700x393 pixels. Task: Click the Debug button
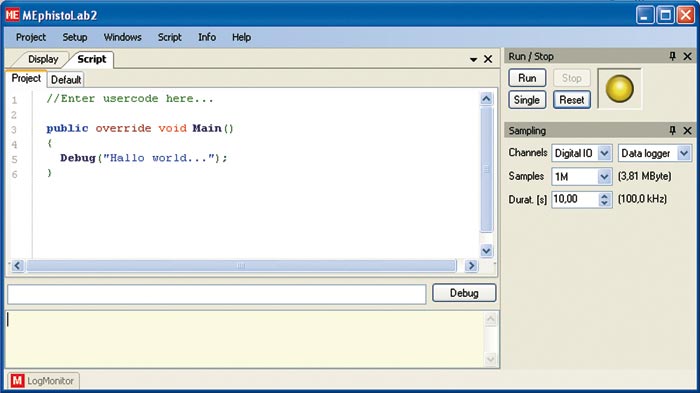coord(464,293)
